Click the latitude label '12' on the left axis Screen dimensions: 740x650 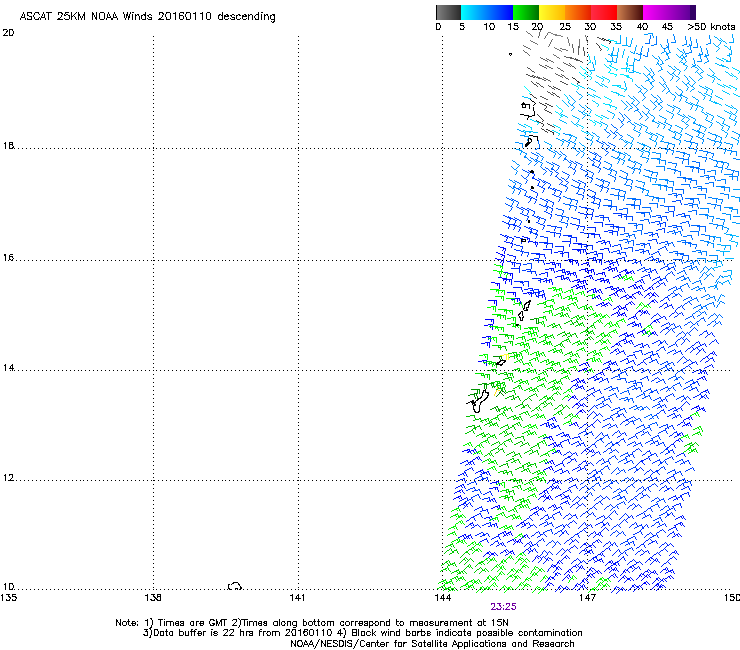[8, 478]
